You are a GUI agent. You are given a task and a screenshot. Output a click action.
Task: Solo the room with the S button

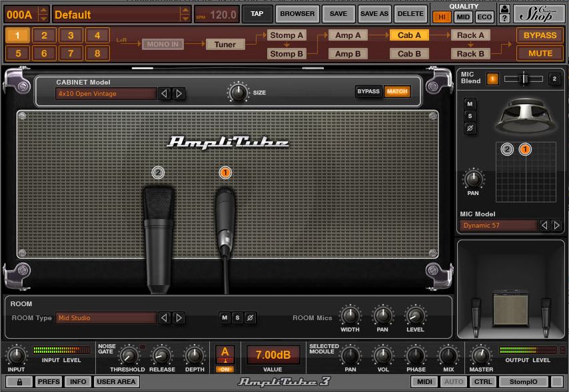237,317
